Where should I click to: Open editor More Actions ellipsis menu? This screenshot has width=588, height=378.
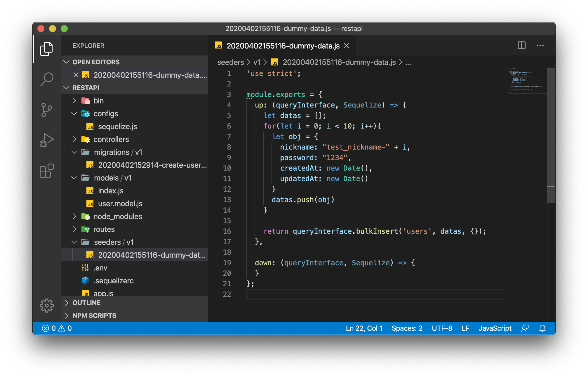(540, 46)
